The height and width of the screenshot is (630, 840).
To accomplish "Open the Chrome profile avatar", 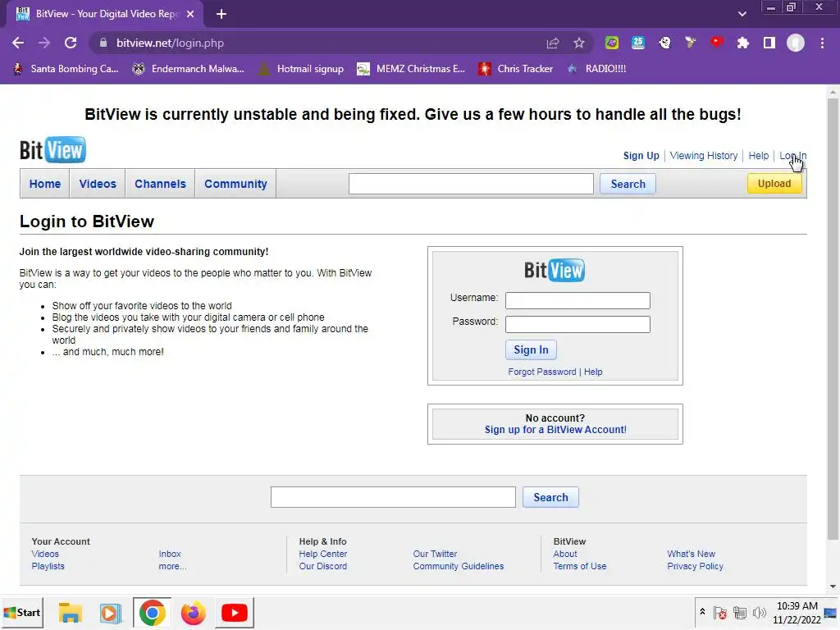I will click(796, 43).
